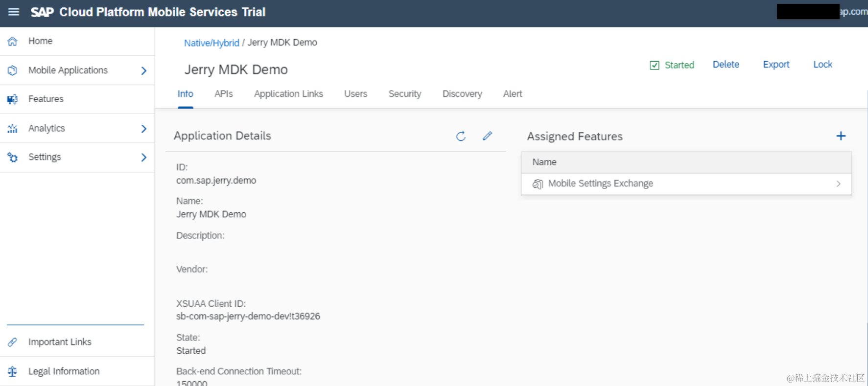Click Mobile Applications label in sidebar
The width and height of the screenshot is (868, 386).
coord(68,70)
